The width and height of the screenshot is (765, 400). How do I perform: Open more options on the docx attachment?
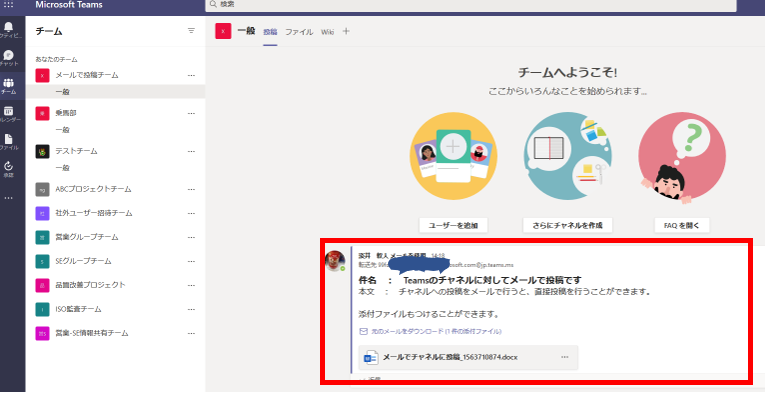click(564, 357)
